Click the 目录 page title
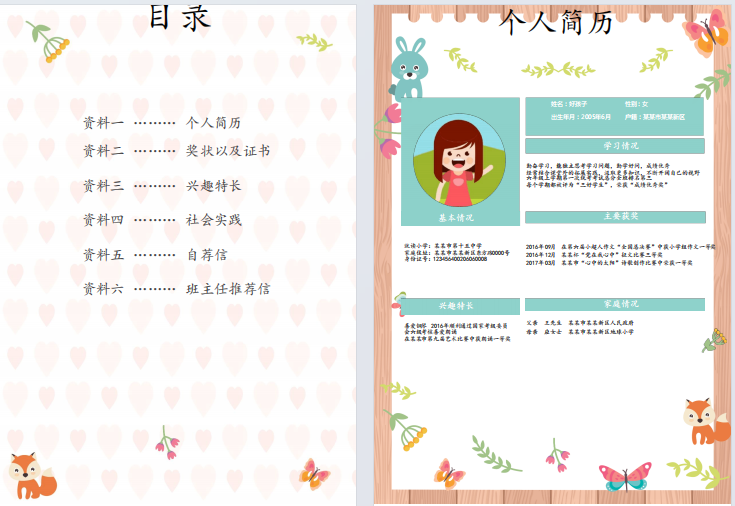735x506 pixels. tap(180, 17)
